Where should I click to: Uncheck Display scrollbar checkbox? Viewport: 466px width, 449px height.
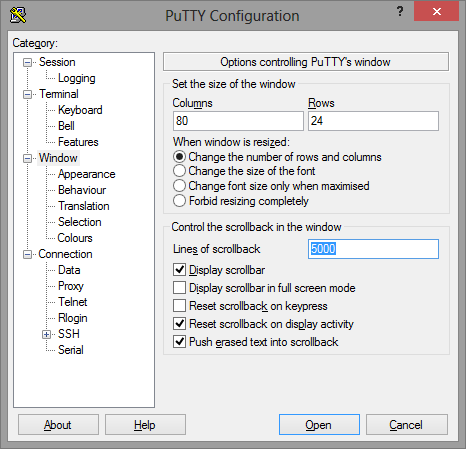(x=179, y=269)
